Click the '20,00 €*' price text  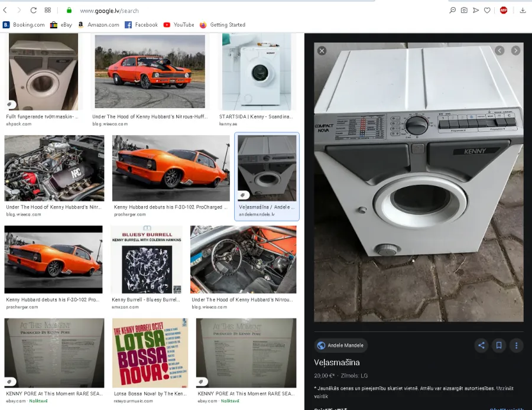[x=325, y=376]
